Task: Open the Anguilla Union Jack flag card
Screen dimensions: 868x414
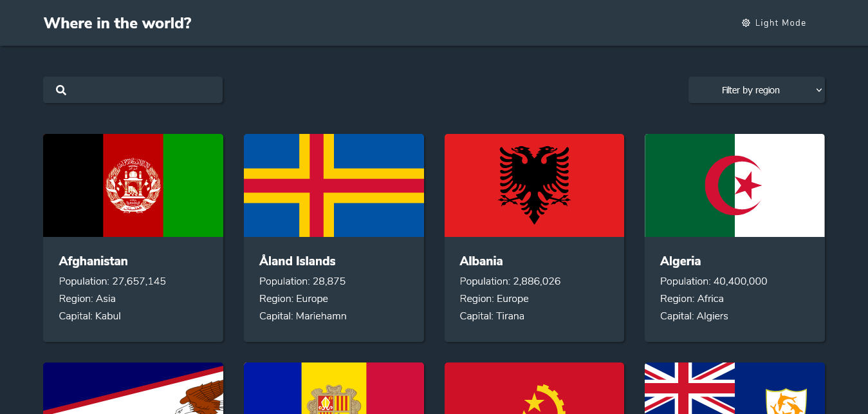Action: (735, 388)
